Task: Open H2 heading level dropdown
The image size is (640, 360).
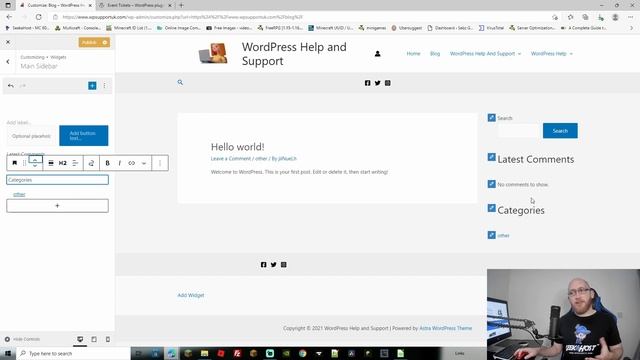Action: [x=62, y=163]
